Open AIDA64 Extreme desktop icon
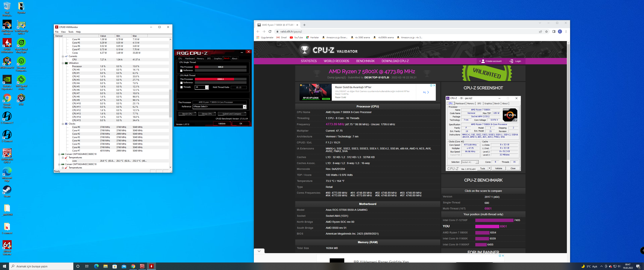644x270 pixels. [7, 248]
